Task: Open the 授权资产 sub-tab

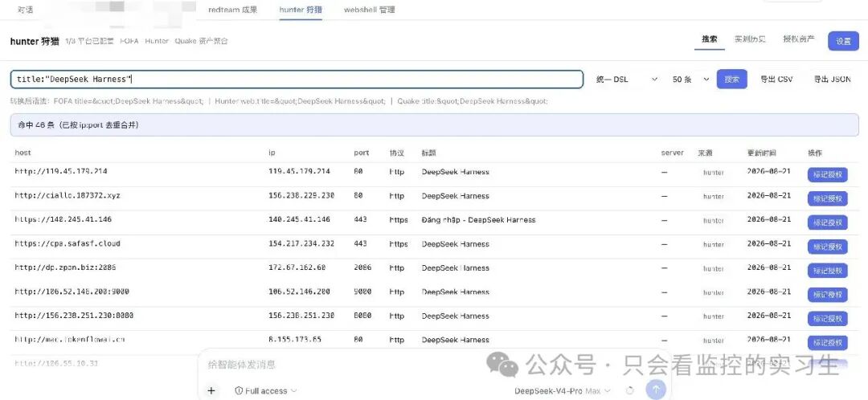Action: click(798, 39)
